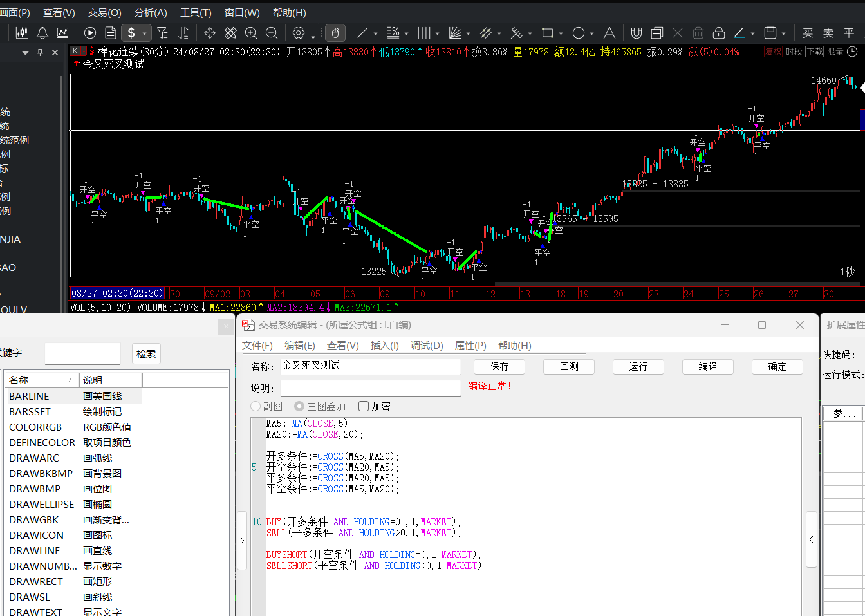This screenshot has width=865, height=616.
Task: Toggle the 限量 indicator button
Action: (835, 51)
